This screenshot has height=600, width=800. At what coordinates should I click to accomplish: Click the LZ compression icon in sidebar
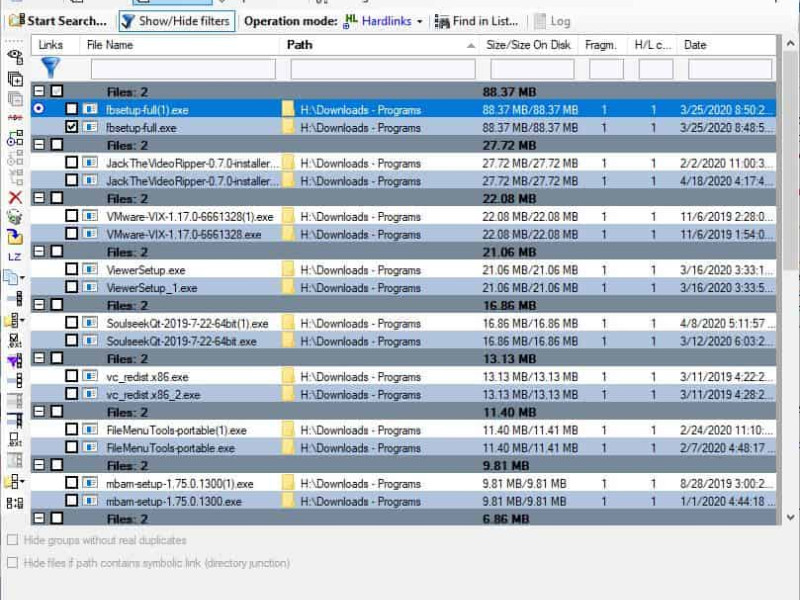click(15, 257)
